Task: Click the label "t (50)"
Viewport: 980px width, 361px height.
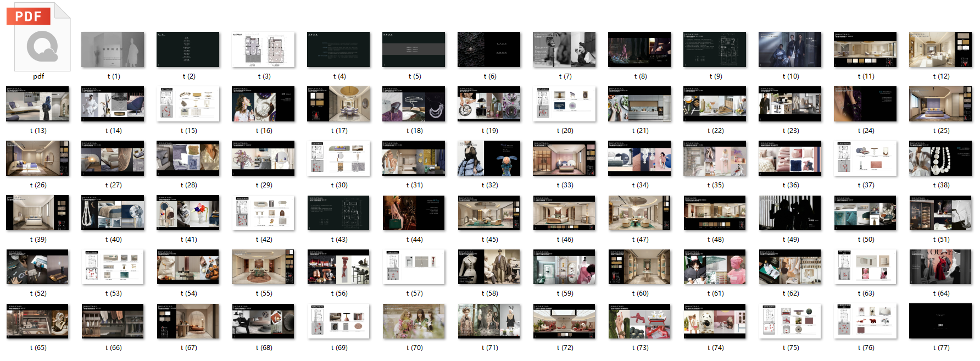Action: coord(866,240)
